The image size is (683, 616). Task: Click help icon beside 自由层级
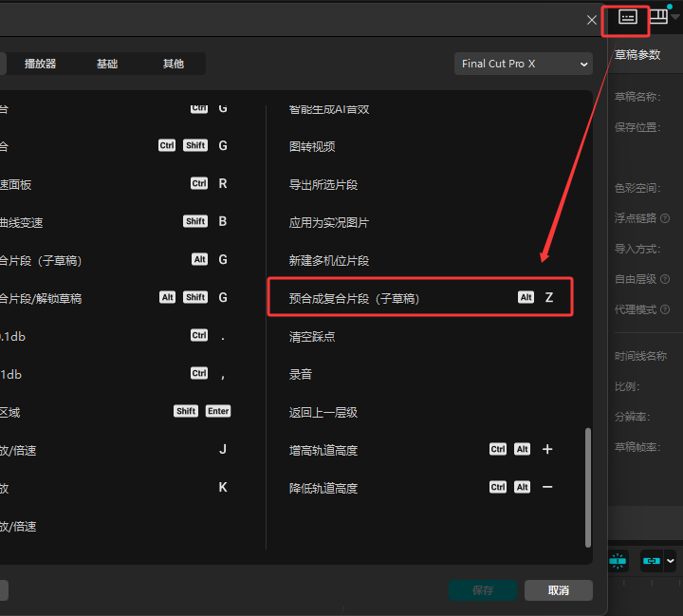point(665,280)
